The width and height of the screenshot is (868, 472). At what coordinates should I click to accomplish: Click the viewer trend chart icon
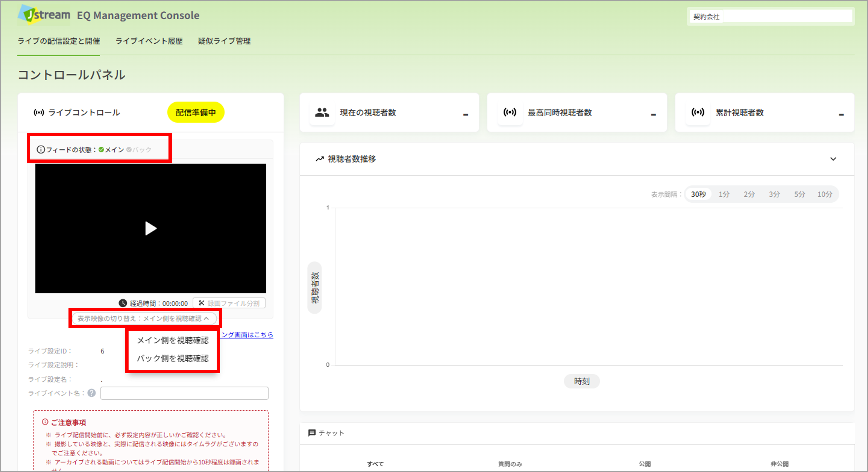(x=319, y=159)
